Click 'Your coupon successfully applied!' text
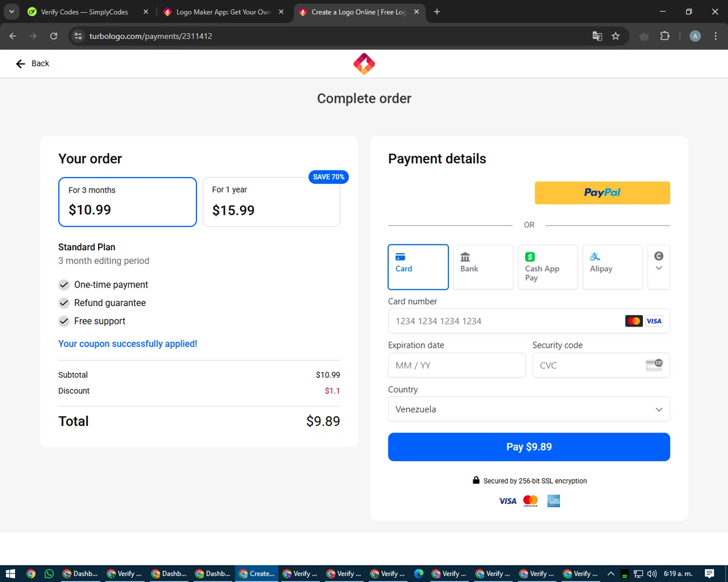Screen dimensions: 728x582 (x=128, y=344)
